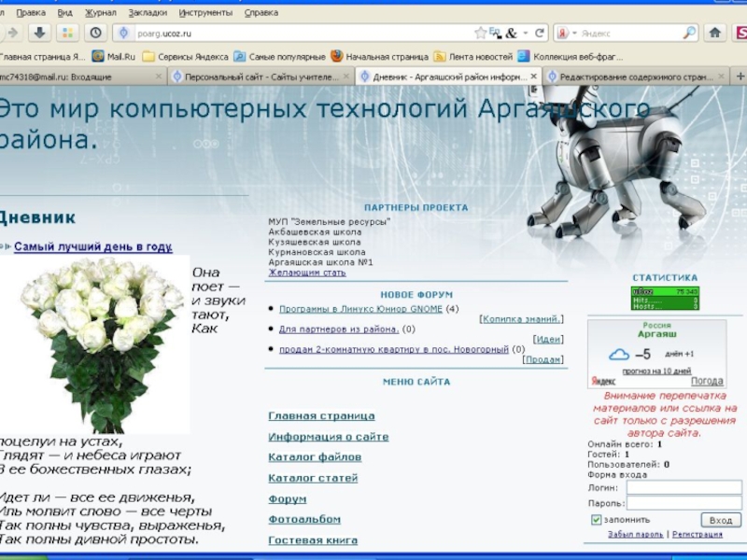Click the Желающим стать link
747x560 pixels.
307,273
